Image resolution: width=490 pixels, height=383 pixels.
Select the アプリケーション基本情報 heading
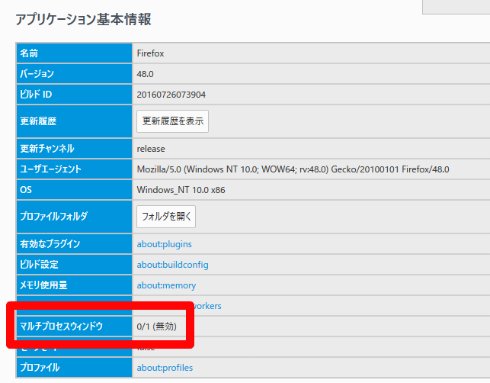[83, 19]
